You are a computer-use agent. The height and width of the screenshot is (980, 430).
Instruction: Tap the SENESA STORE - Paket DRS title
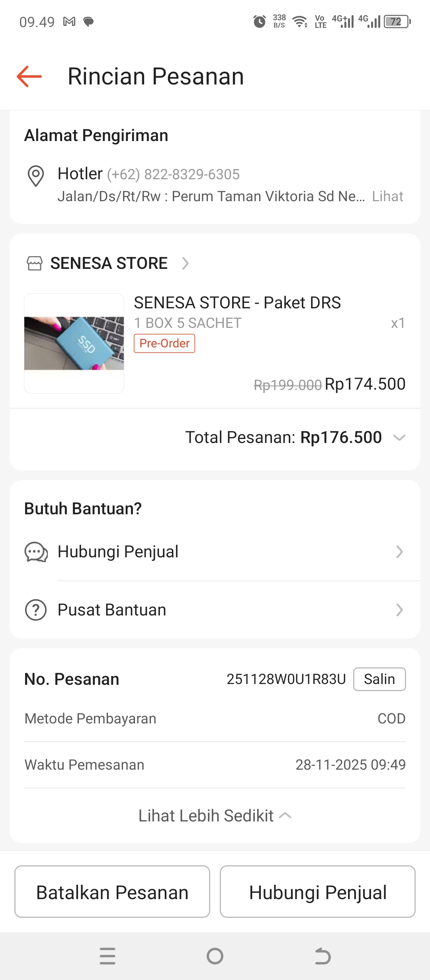[x=237, y=303]
